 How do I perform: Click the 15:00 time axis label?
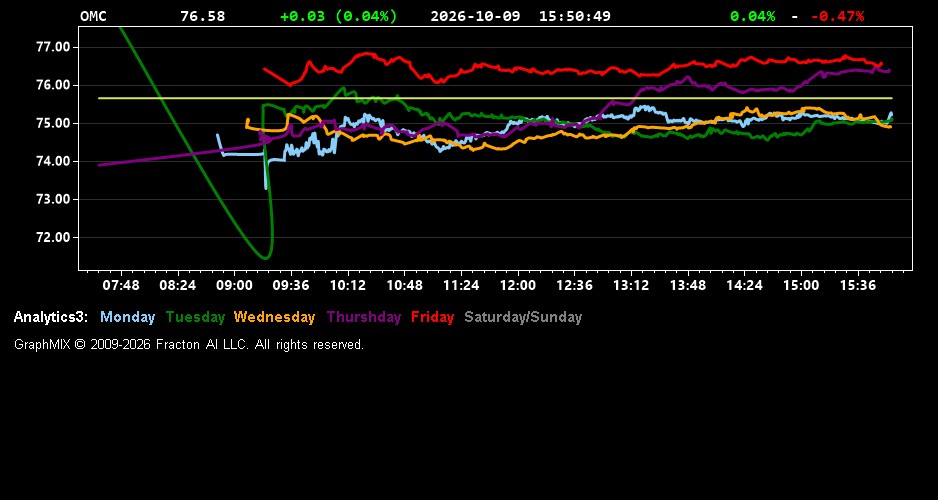pos(802,285)
